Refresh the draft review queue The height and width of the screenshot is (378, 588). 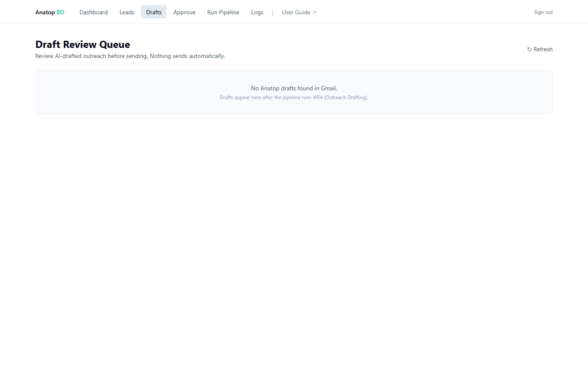[540, 49]
